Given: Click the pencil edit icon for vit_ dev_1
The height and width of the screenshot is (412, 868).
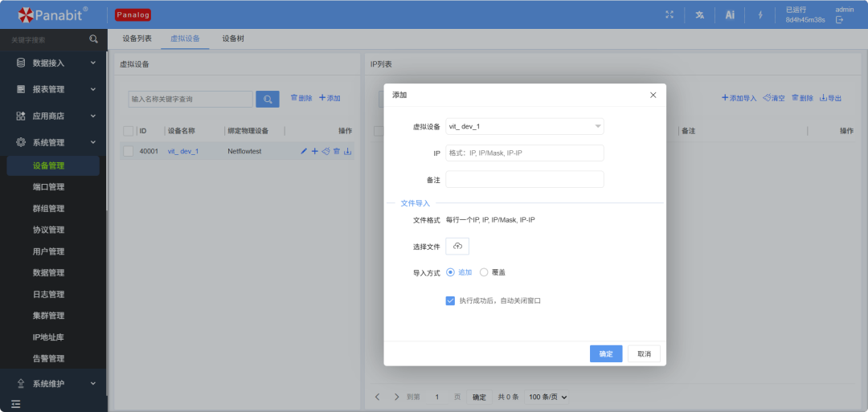Looking at the screenshot, I should (303, 151).
